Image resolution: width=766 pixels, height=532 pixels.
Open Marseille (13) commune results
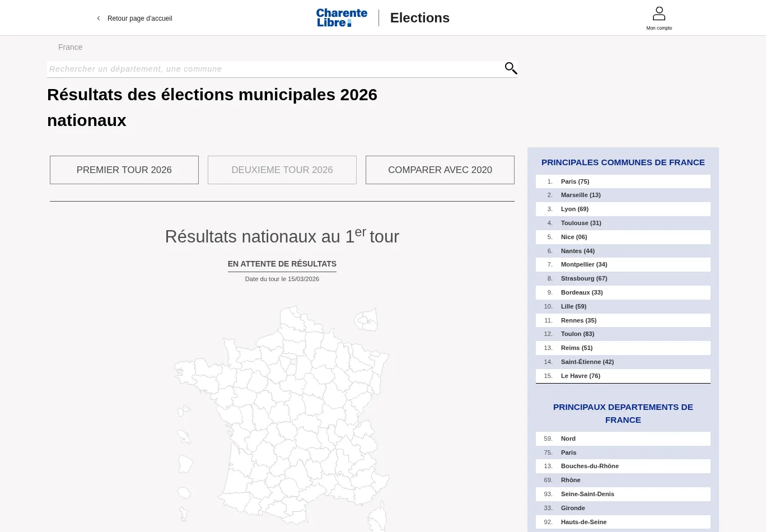pos(581,195)
